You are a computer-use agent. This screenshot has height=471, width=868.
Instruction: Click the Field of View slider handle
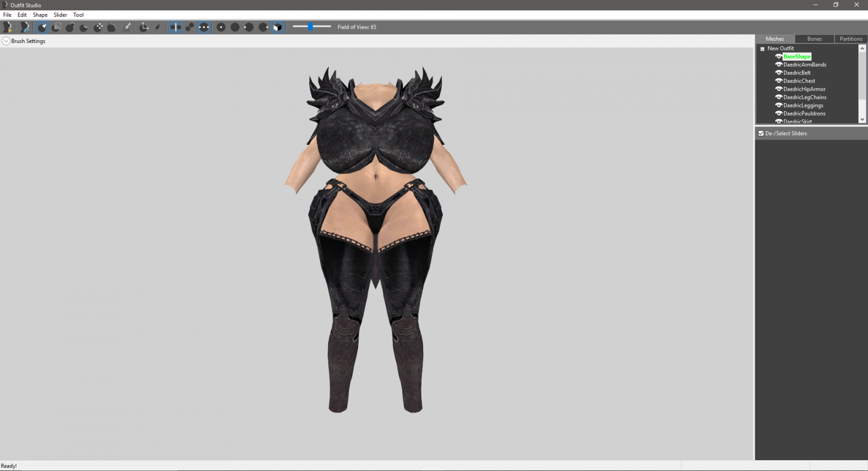[x=310, y=27]
